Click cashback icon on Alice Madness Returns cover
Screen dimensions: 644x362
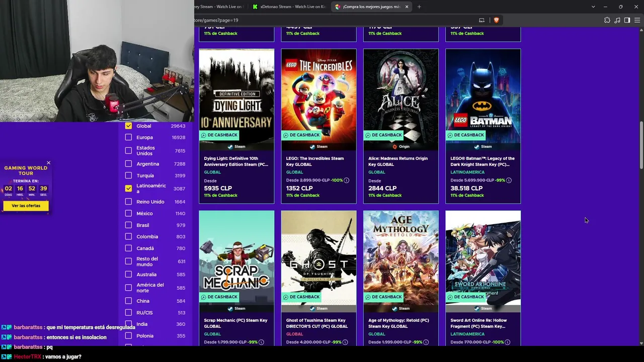(368, 135)
